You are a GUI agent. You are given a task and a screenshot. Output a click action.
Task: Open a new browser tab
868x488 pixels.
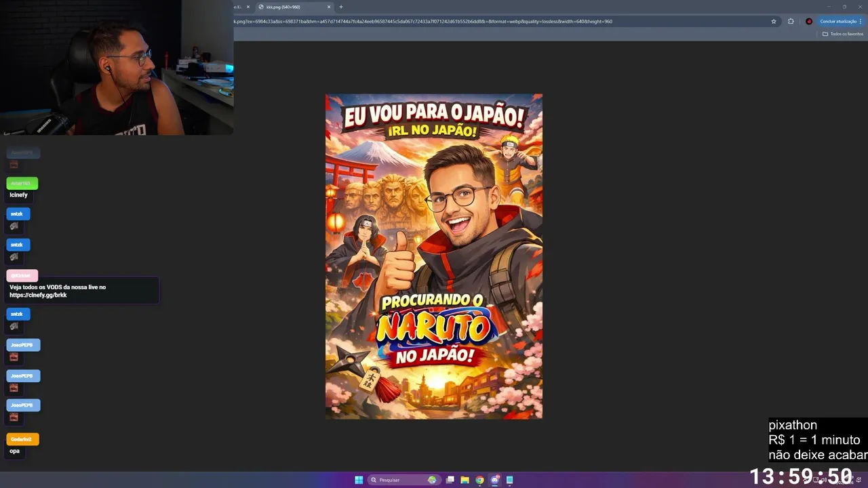point(340,7)
